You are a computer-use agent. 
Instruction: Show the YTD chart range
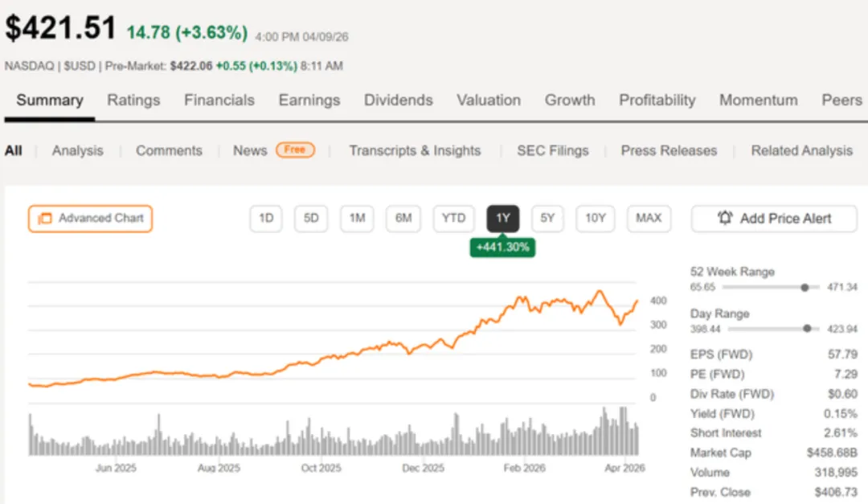(453, 218)
